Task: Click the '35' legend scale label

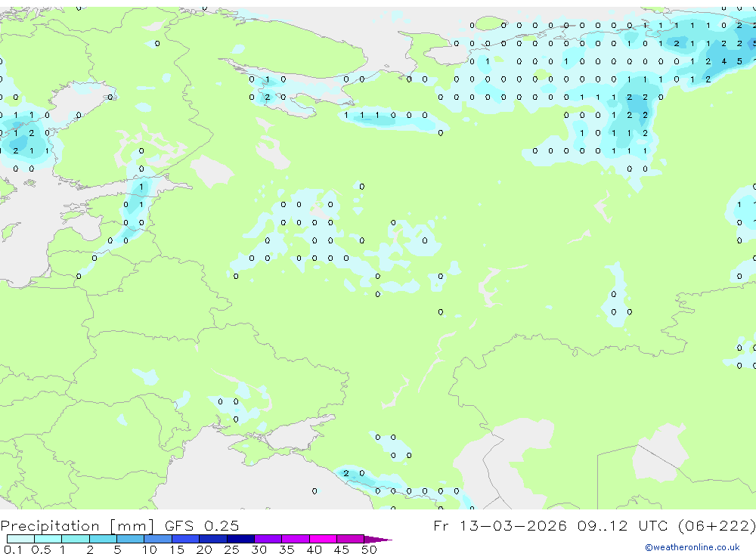Action: (x=287, y=549)
